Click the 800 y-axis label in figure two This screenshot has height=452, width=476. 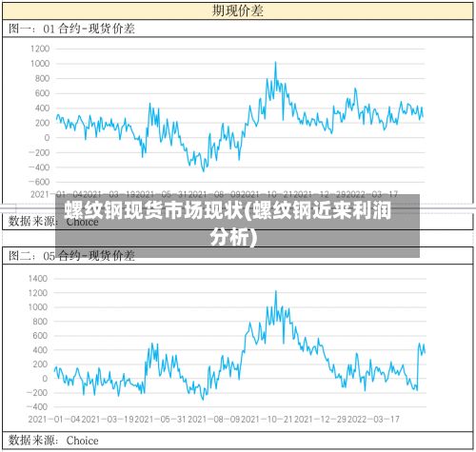40,322
